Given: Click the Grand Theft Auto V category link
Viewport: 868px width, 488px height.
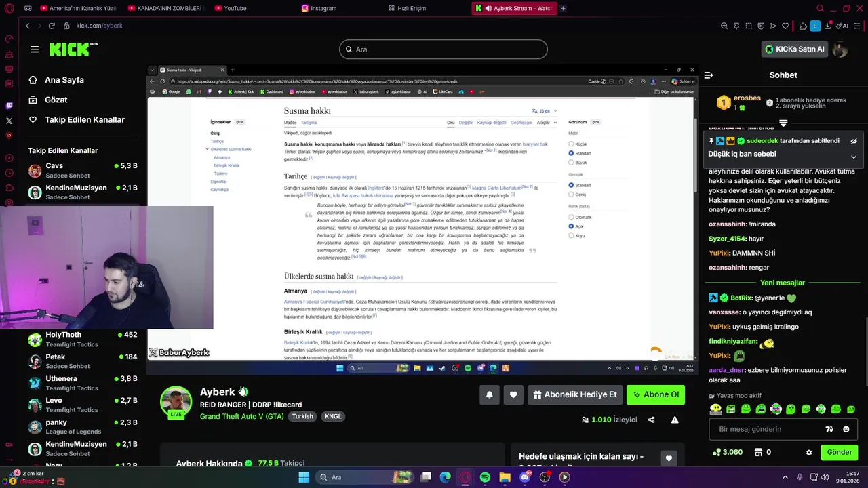Looking at the screenshot, I should (x=242, y=416).
